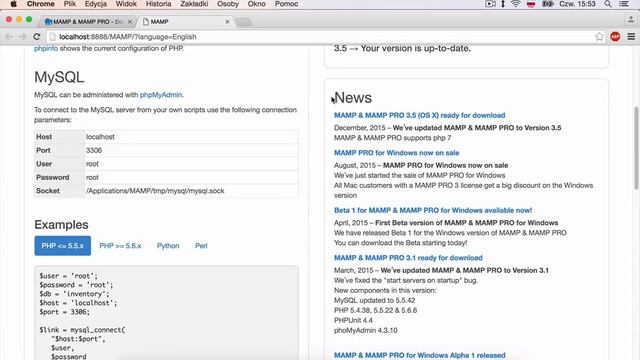This screenshot has width=640, height=360.
Task: Reload the current page
Action: 37,37
